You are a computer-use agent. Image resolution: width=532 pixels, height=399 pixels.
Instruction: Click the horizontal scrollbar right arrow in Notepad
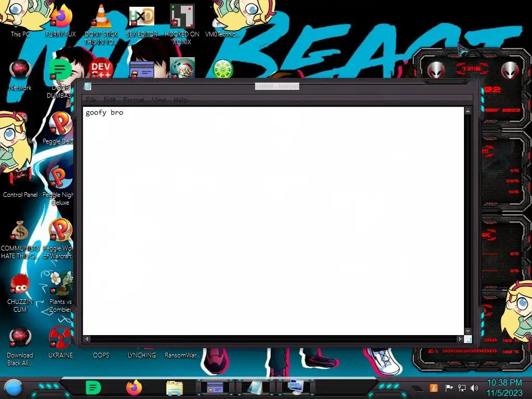[x=460, y=339]
